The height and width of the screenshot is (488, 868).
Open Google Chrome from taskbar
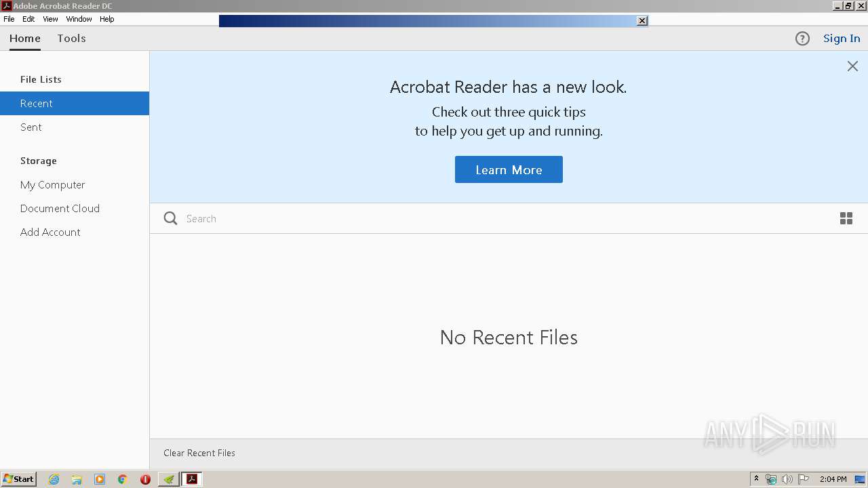click(123, 479)
